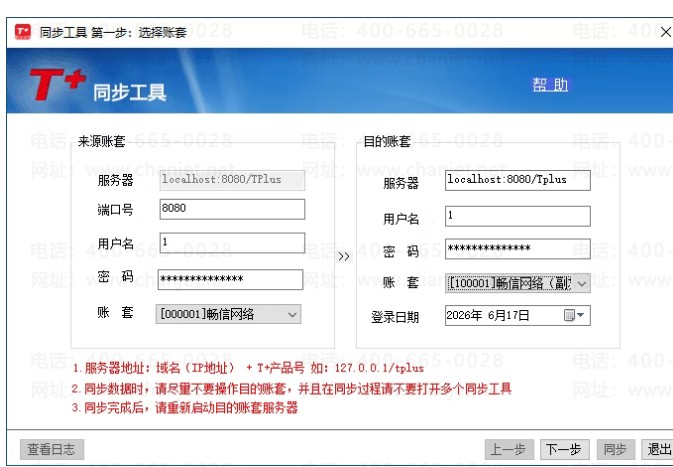The image size is (673, 467).
Task: Click the 同步工具 banner title text
Action: (130, 92)
